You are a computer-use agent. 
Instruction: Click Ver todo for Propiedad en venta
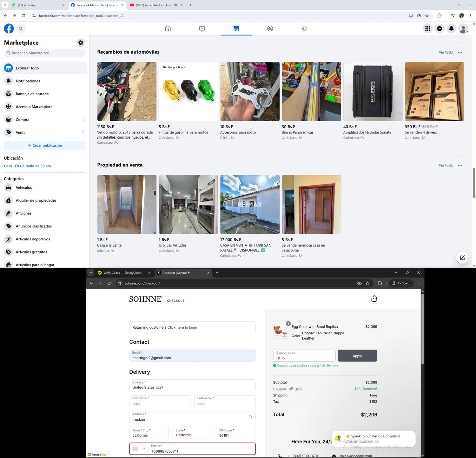tap(446, 165)
